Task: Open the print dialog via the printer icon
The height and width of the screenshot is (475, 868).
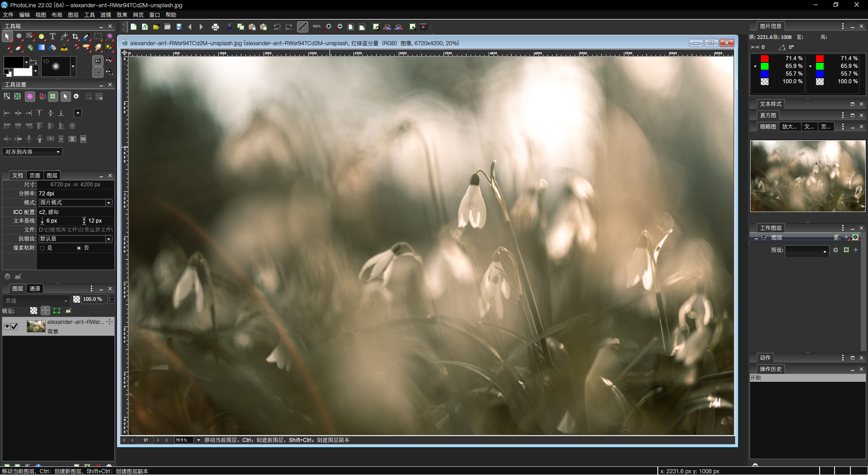Action: click(216, 27)
